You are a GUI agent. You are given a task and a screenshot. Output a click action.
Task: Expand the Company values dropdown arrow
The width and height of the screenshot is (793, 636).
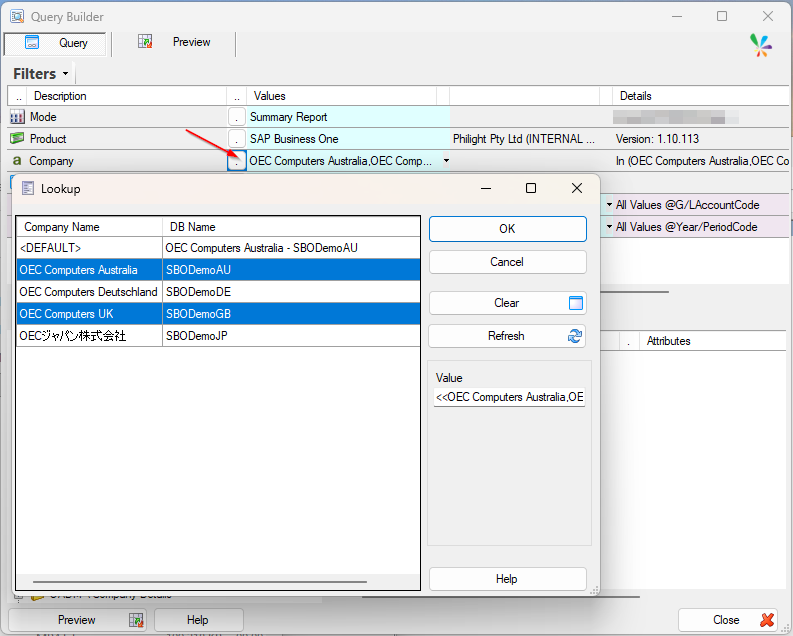click(446, 161)
